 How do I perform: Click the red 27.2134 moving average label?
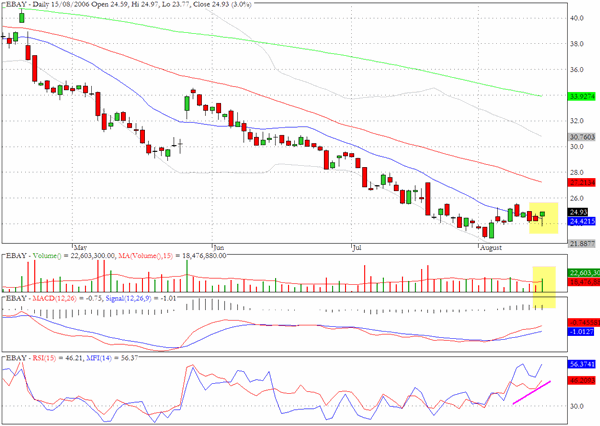click(582, 183)
